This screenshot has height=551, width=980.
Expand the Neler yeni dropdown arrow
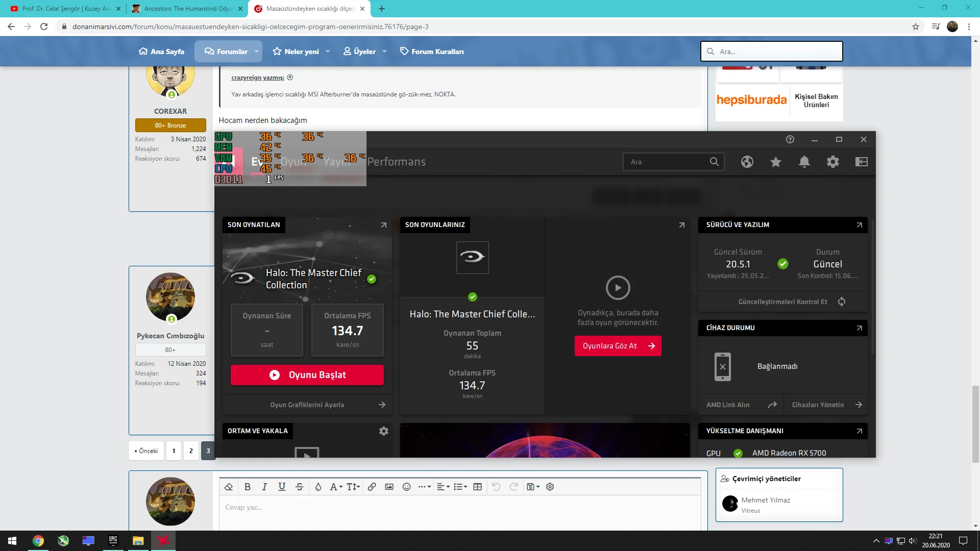click(328, 52)
